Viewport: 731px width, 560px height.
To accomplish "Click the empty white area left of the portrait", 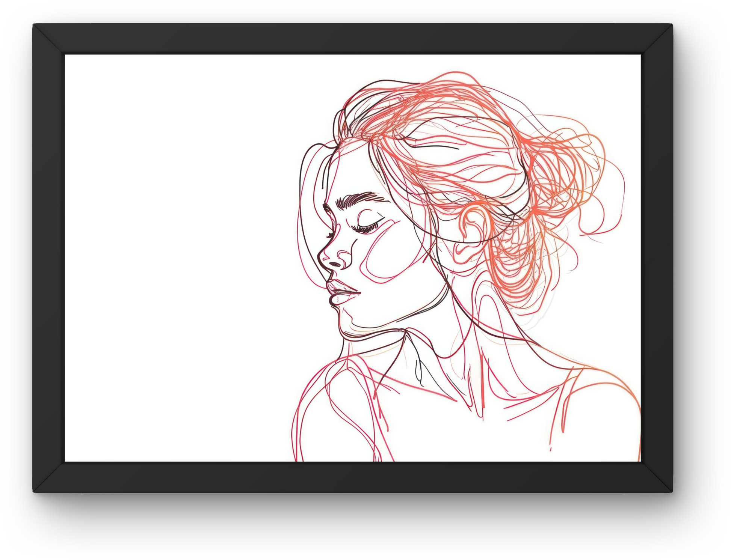I will (x=177, y=258).
